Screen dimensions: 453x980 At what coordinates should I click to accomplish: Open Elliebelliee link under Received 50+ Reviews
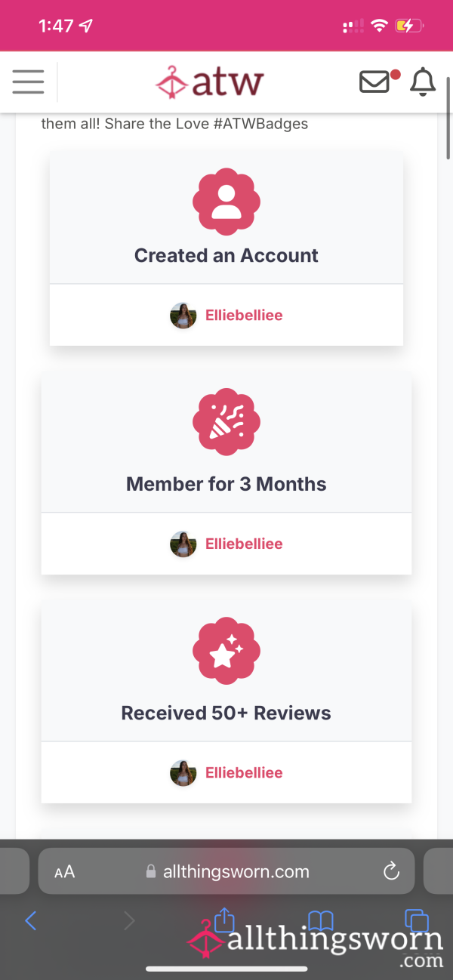click(244, 772)
